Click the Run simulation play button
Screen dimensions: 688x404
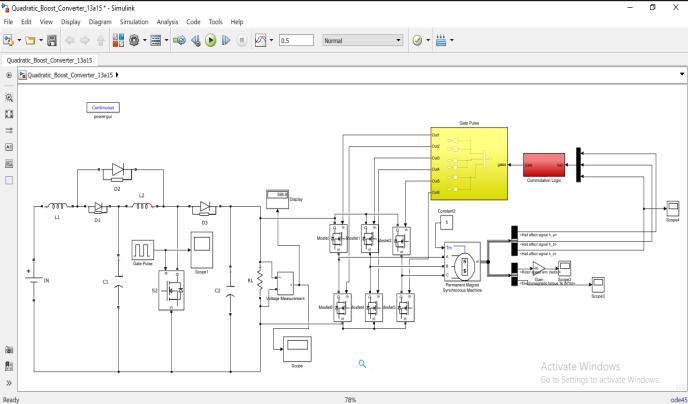[211, 41]
